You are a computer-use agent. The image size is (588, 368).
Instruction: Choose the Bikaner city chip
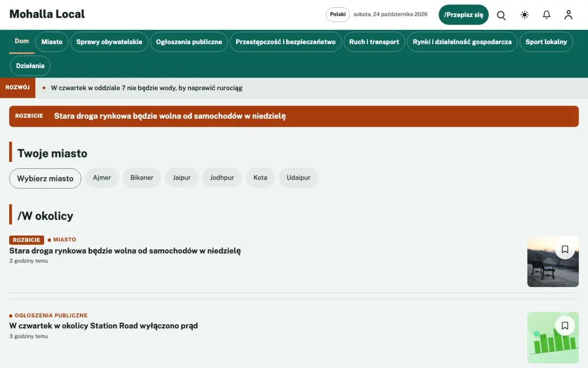142,178
